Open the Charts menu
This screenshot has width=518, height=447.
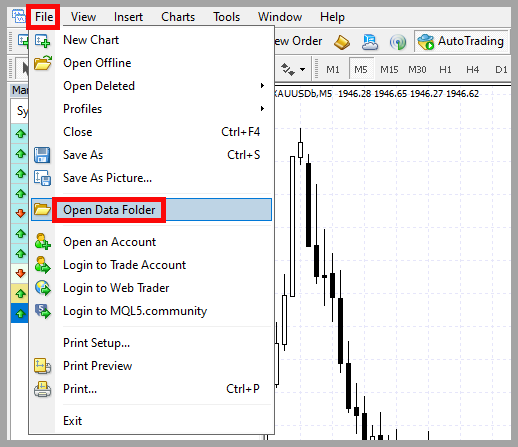pos(178,17)
